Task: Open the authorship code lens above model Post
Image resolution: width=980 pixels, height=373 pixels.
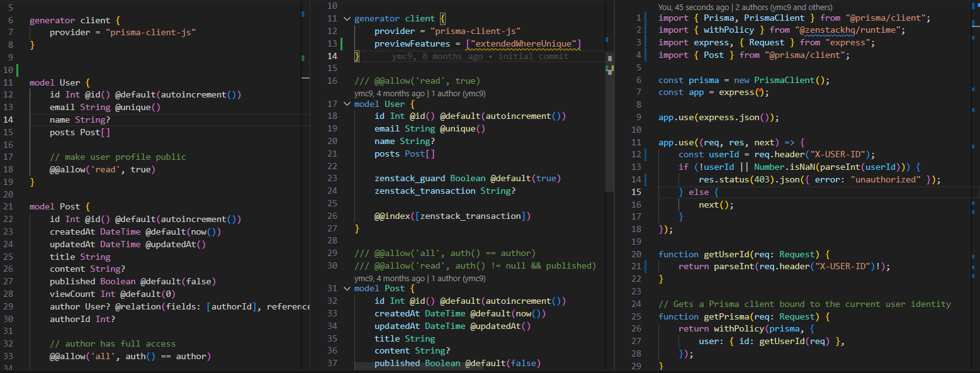Action: click(420, 278)
